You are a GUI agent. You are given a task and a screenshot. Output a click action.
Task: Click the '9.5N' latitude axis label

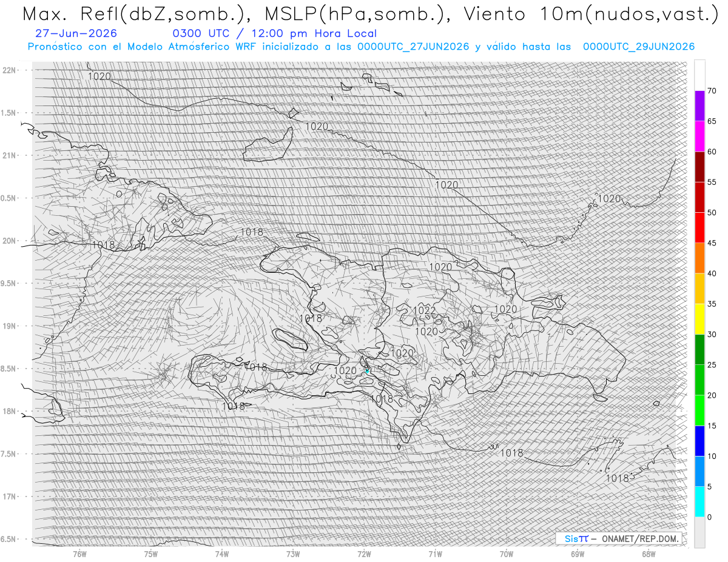pos(8,283)
